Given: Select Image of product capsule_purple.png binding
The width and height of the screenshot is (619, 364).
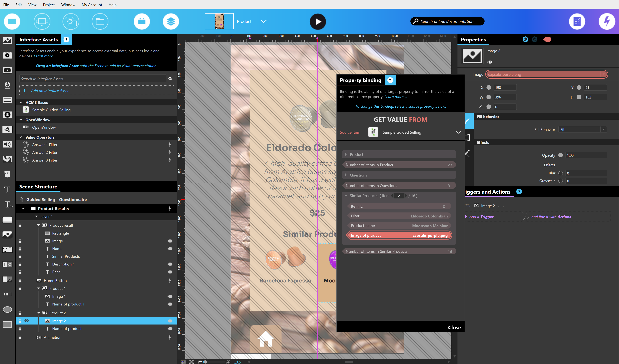Looking at the screenshot, I should (399, 235).
